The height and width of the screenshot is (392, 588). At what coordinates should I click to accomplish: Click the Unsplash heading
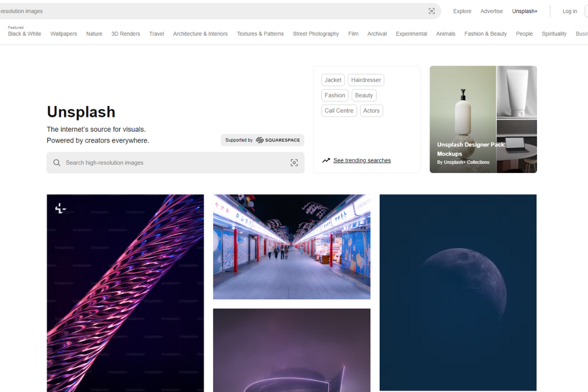81,112
